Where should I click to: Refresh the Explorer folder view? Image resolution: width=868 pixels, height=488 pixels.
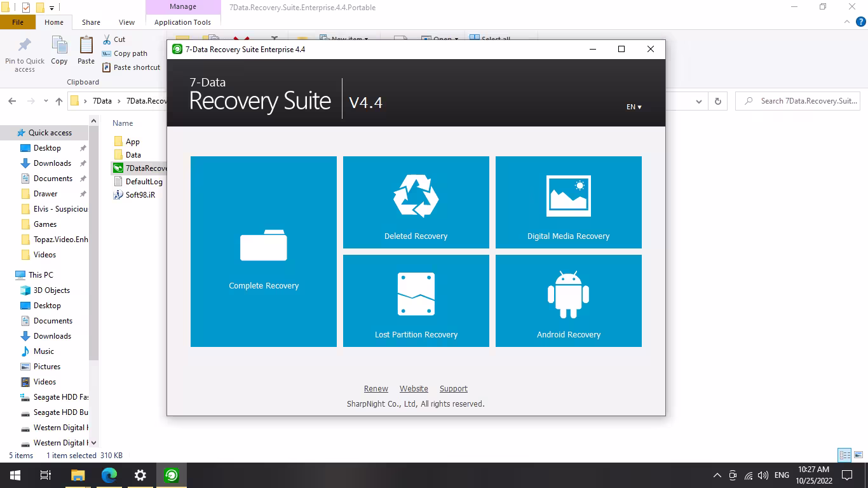point(718,101)
